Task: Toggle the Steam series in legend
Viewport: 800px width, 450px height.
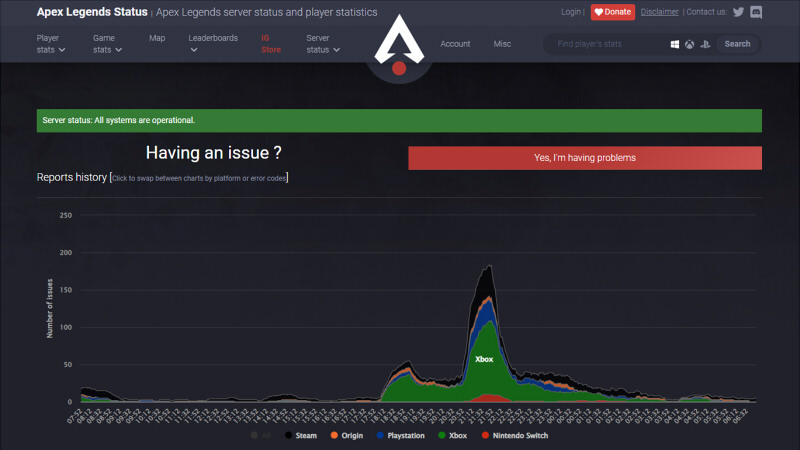Action: [x=301, y=435]
